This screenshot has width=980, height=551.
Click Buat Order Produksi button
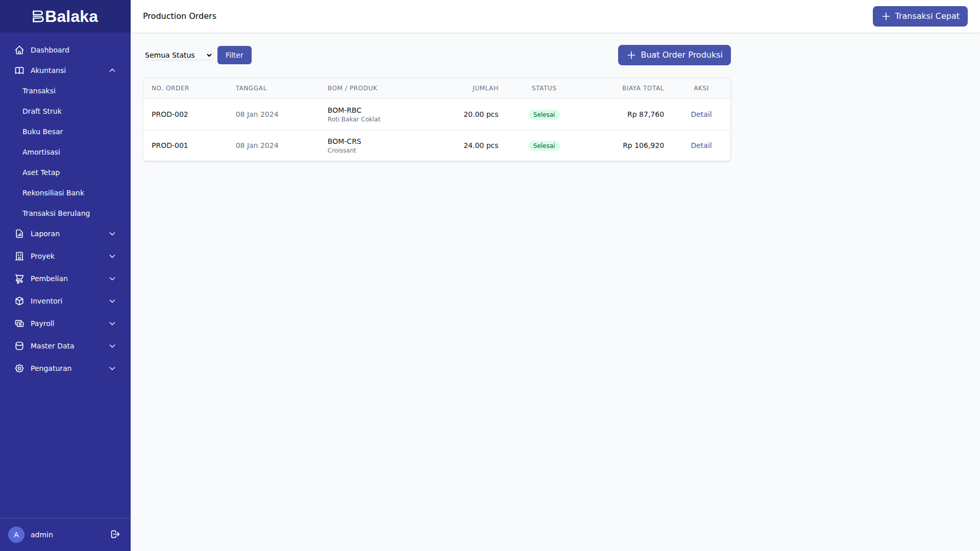pyautogui.click(x=674, y=55)
